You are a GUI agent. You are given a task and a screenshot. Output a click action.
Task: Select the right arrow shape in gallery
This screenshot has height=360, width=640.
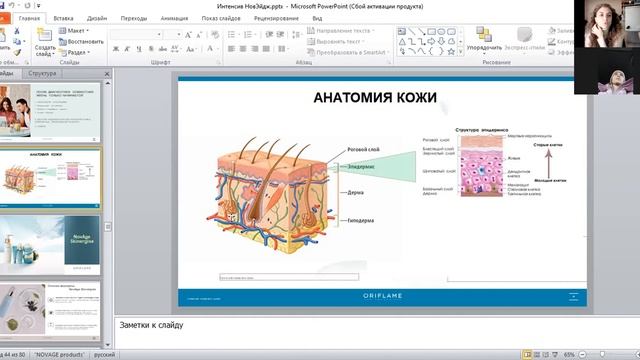coord(431,42)
